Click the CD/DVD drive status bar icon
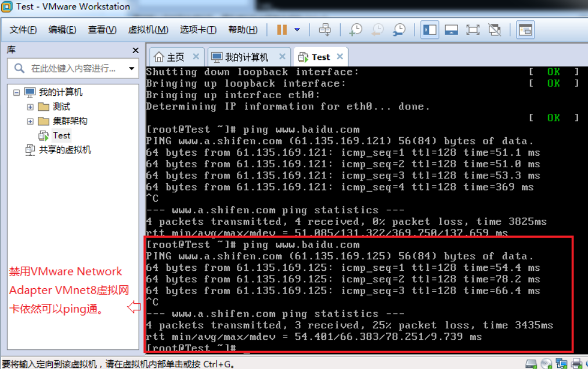Image resolution: width=588 pixels, height=369 pixels. [x=546, y=363]
